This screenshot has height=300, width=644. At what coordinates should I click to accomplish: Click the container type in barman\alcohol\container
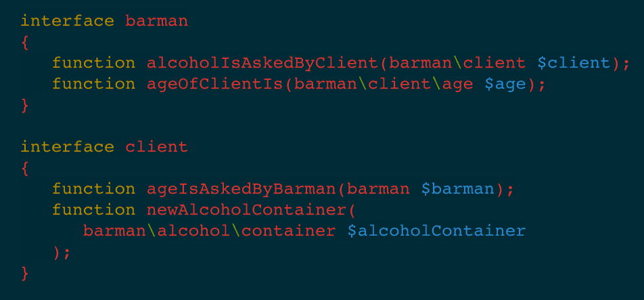[x=289, y=231]
